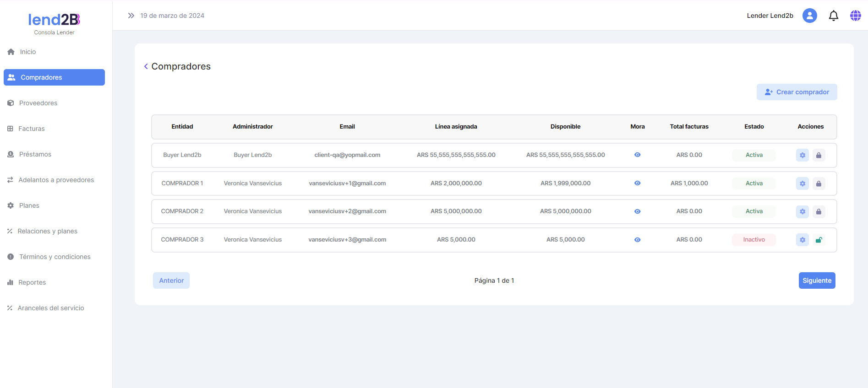Screen dimensions: 868x388
Task: Click the lock icon for COMPRADOR 1
Action: click(x=819, y=183)
